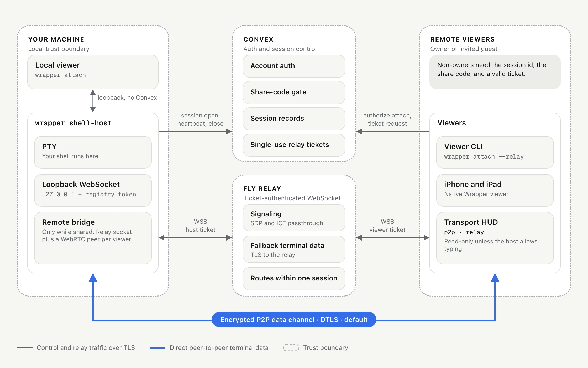Image resolution: width=588 pixels, height=368 pixels.
Task: Select the Transport HUD card
Action: (x=495, y=238)
